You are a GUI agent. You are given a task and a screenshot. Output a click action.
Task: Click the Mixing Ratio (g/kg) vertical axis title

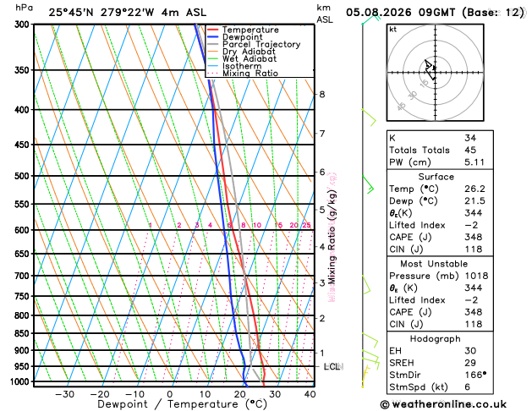point(332,238)
